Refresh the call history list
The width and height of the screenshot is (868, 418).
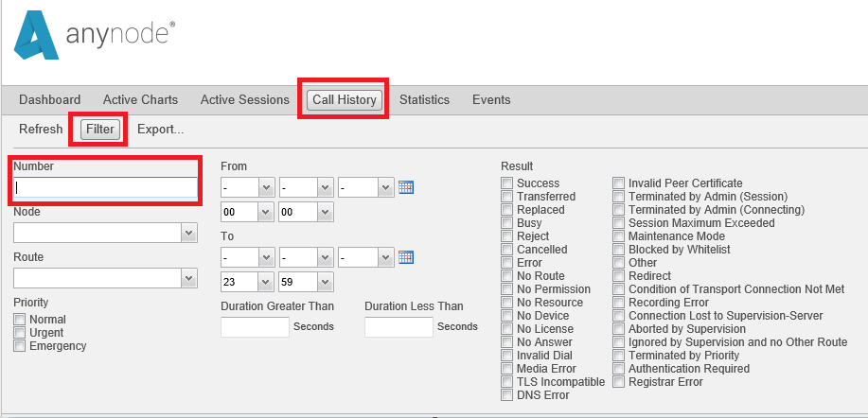pyautogui.click(x=41, y=130)
